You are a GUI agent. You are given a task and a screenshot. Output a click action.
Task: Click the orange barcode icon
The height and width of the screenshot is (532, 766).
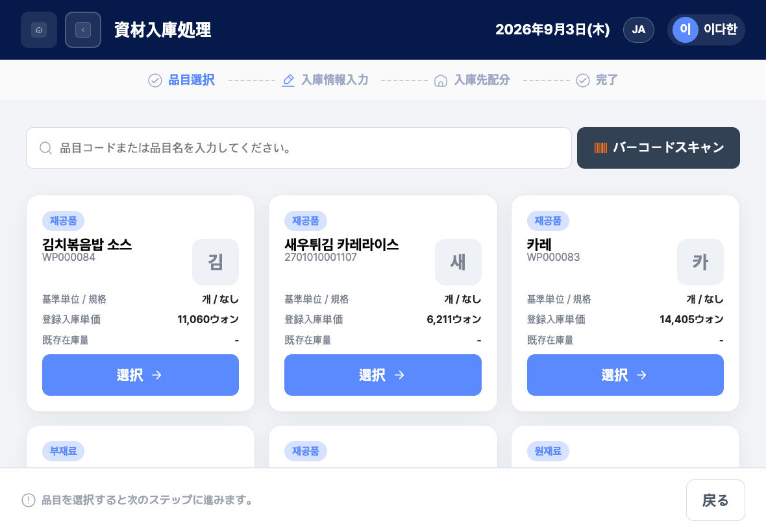point(600,148)
